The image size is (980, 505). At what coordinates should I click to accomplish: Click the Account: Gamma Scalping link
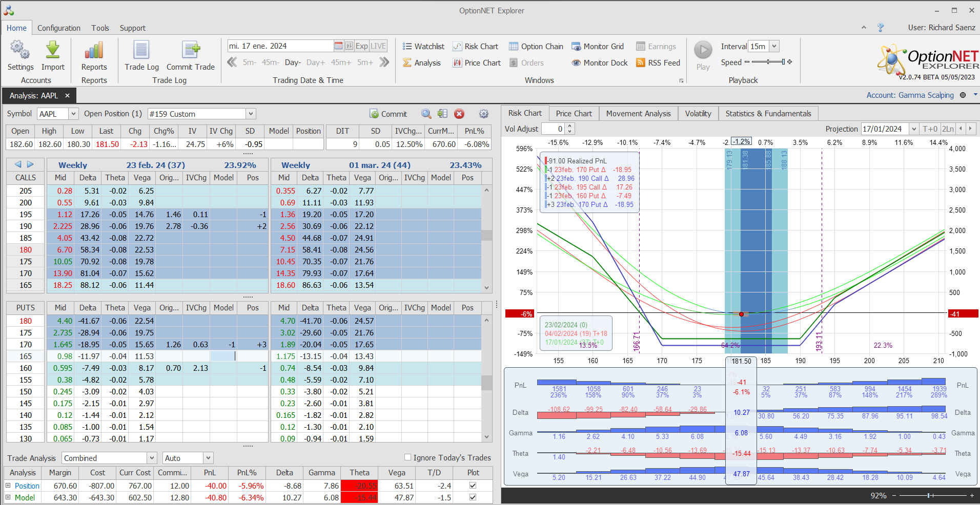[x=910, y=95]
